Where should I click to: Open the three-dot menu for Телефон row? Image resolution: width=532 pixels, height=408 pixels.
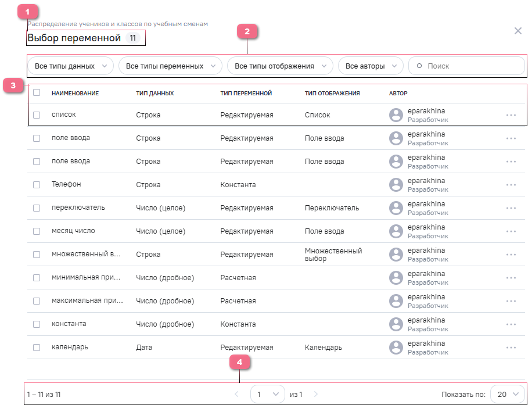511,185
